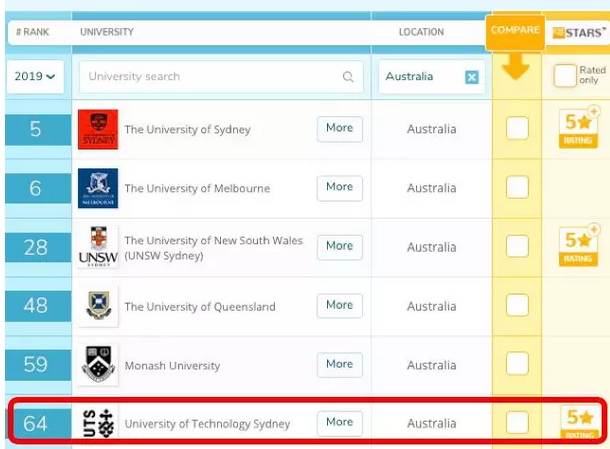Click University of Sydney 5-star rating badge
This screenshot has width=610, height=449.
[580, 128]
